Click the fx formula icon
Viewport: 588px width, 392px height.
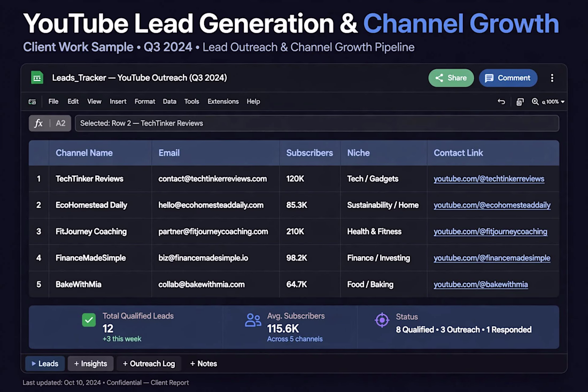pos(38,123)
